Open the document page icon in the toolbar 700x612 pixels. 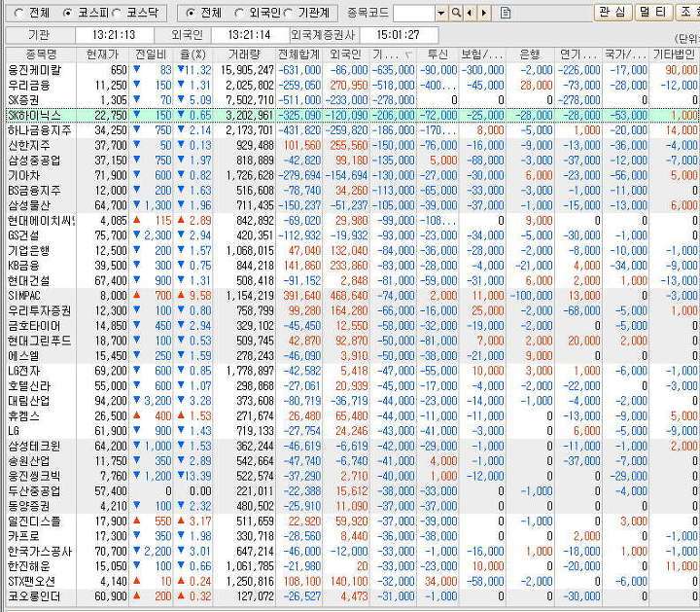(x=506, y=13)
